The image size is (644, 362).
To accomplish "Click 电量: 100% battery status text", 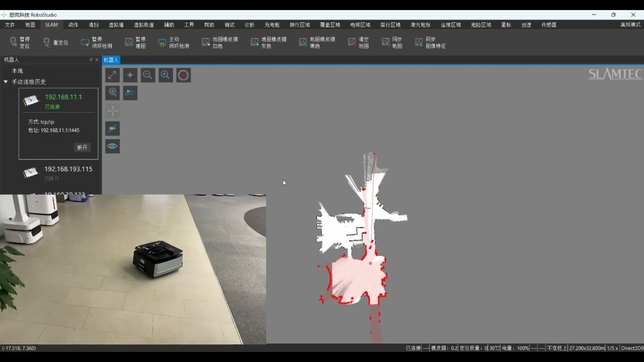I will pyautogui.click(x=516, y=348).
